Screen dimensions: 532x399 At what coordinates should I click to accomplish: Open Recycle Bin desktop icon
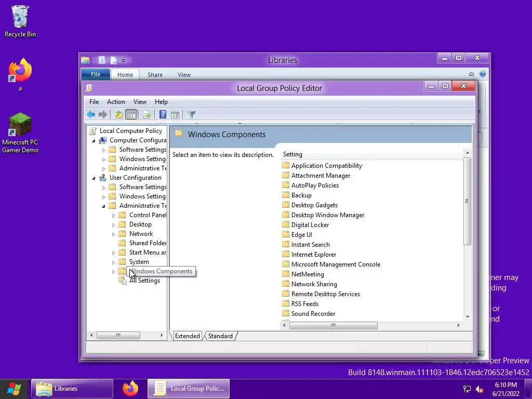tap(20, 21)
